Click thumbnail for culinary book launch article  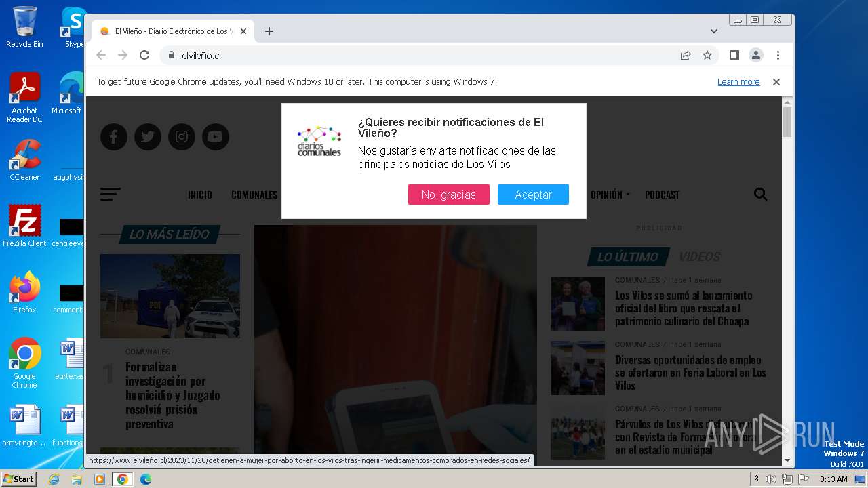click(x=578, y=304)
